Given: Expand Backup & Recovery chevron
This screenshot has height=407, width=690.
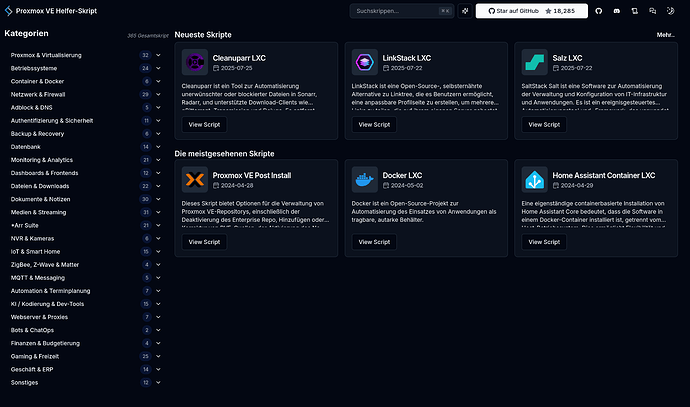Looking at the screenshot, I should point(158,134).
